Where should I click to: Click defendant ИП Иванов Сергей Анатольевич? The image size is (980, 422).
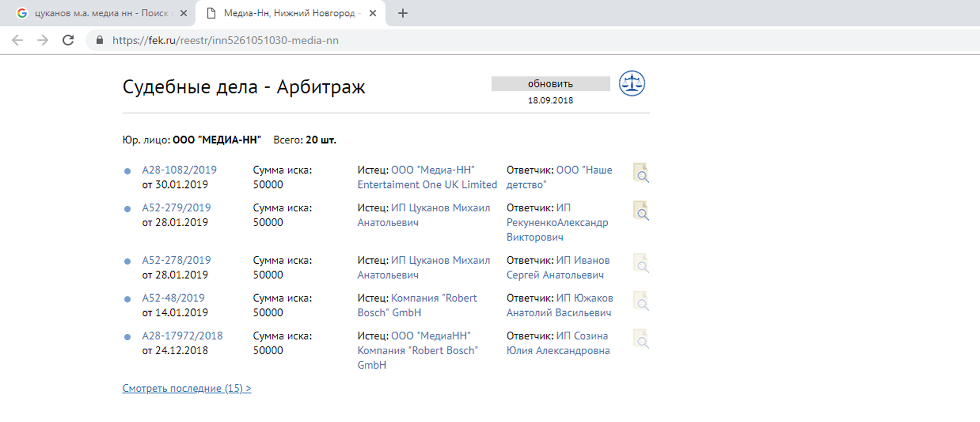(558, 268)
